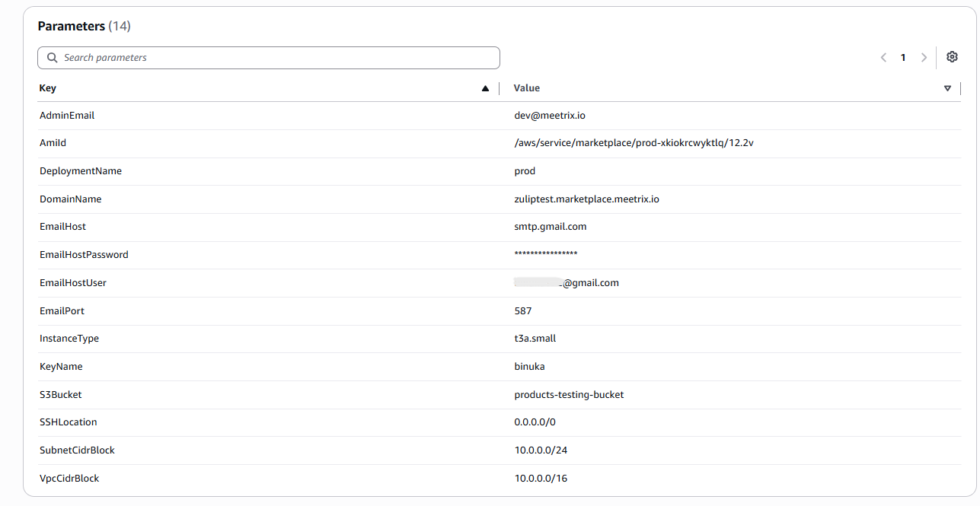The image size is (980, 506).
Task: Select the dev@meetrix.io value
Action: [x=550, y=116]
